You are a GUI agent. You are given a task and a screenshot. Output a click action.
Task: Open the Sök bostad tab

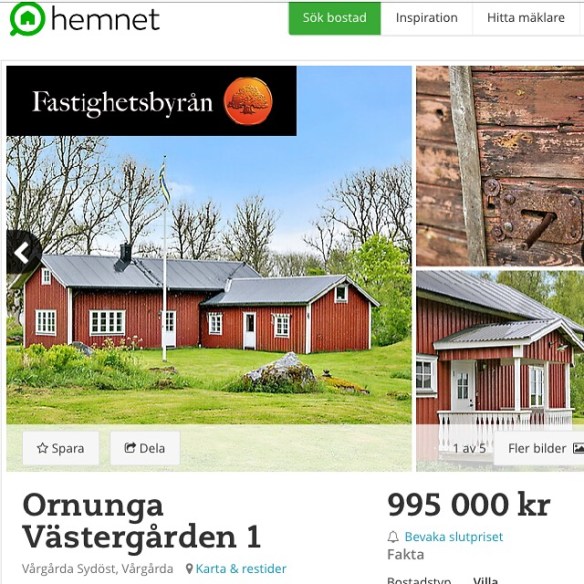[334, 18]
